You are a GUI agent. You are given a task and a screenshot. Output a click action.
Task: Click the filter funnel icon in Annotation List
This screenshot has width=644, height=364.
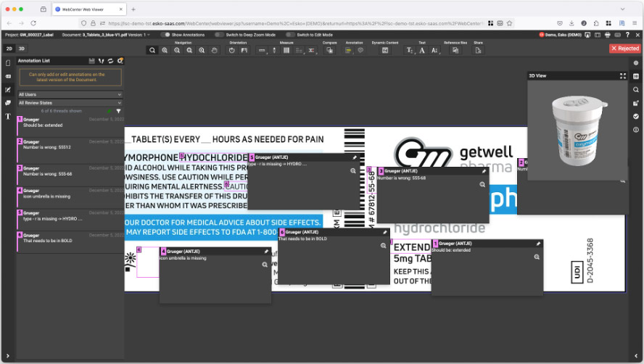pyautogui.click(x=119, y=111)
